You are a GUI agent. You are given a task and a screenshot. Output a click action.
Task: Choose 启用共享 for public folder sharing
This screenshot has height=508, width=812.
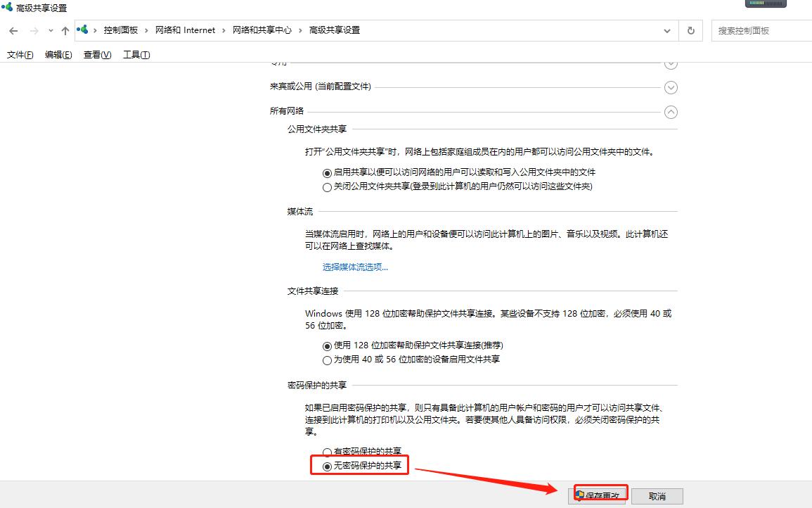(x=327, y=172)
